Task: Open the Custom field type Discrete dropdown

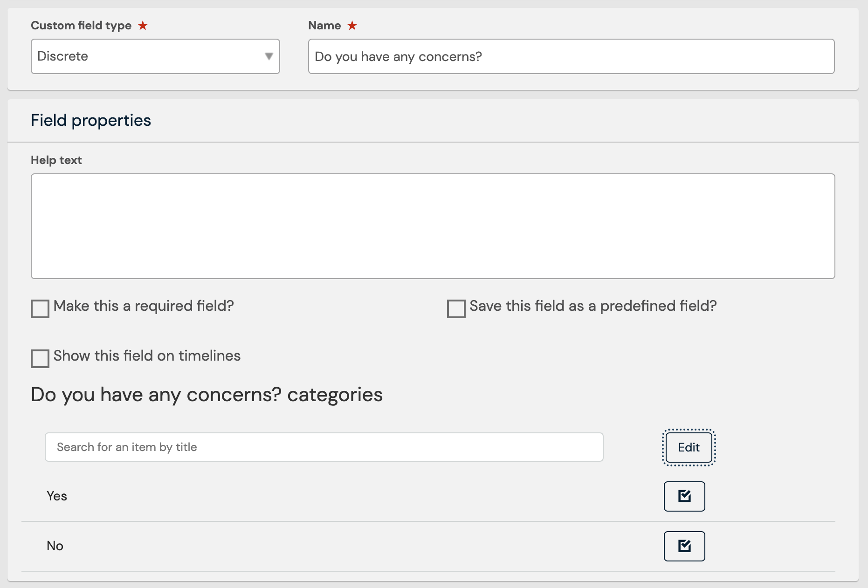Action: 155,56
